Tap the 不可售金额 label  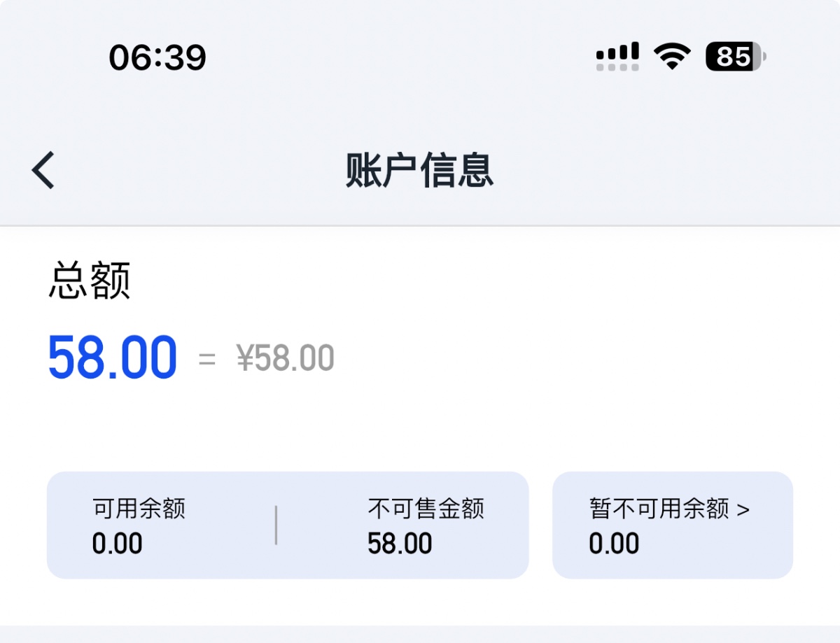426,509
